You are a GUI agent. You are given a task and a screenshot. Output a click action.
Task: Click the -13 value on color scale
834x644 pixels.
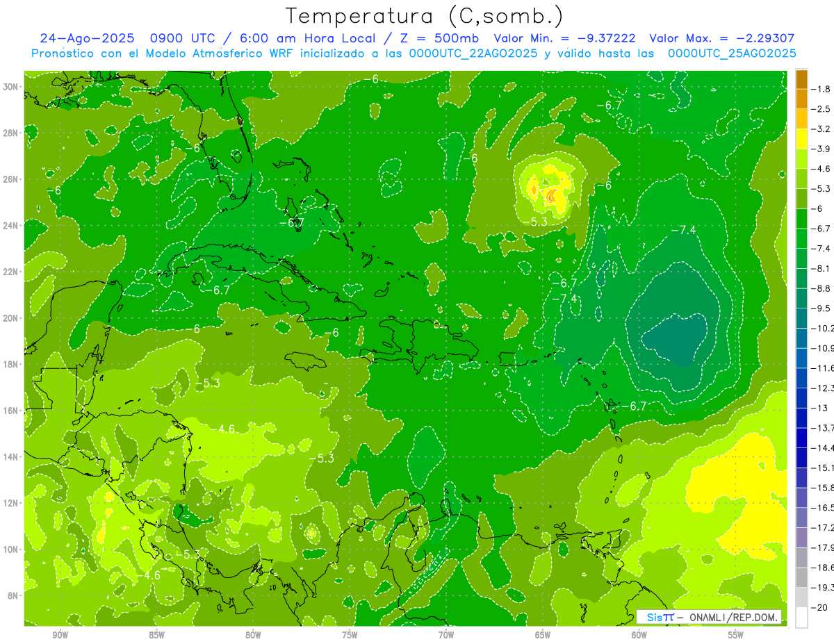point(819,407)
